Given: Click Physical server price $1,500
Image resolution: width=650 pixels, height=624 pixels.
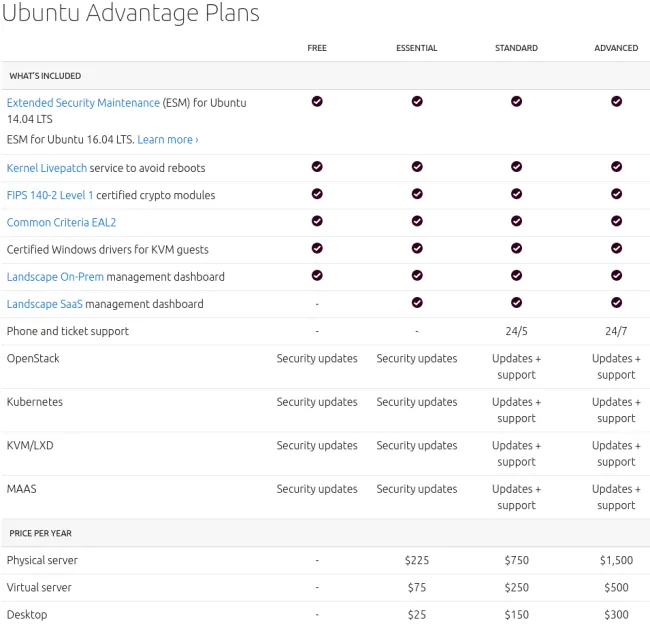Looking at the screenshot, I should [x=616, y=560].
